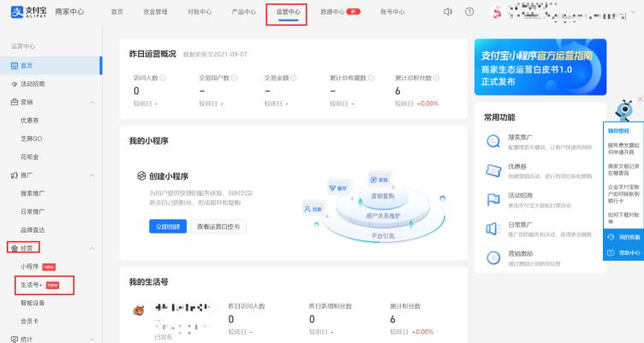This screenshot has width=644, height=343.
Task: Open 活动招商 in the left sidebar
Action: point(33,84)
